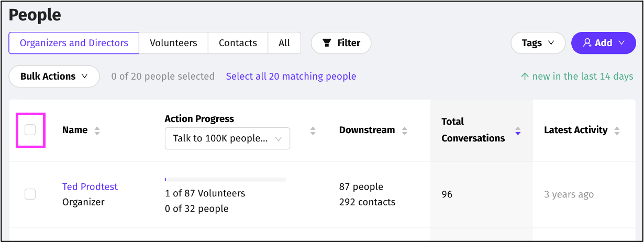The image size is (644, 242).
Task: Open Ted Prodtest's profile link
Action: coord(90,186)
